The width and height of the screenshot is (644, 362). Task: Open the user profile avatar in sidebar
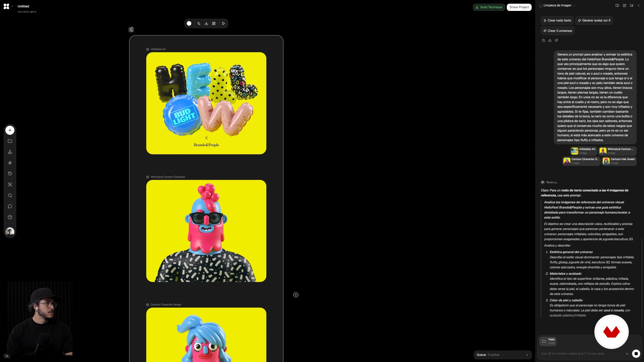pyautogui.click(x=10, y=232)
